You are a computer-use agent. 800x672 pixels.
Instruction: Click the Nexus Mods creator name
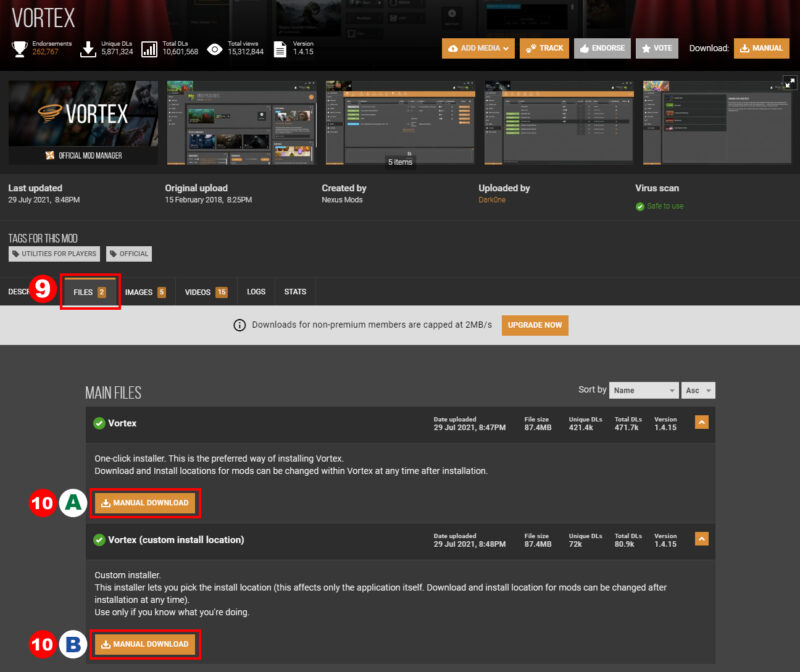pos(342,200)
